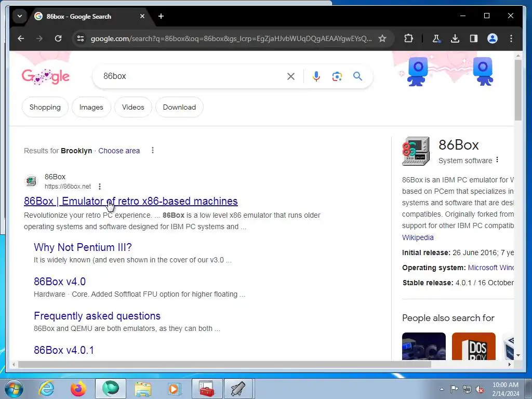
Task: Click the 86Box favicon in the first result
Action: click(31, 181)
